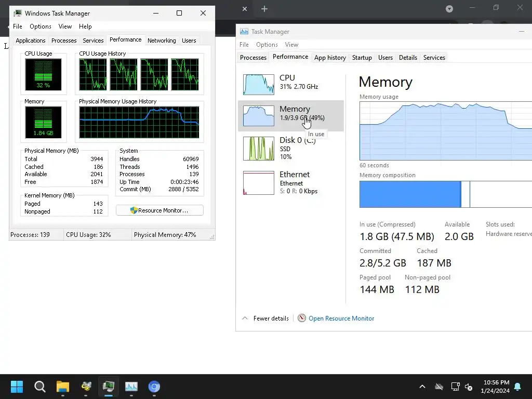532x399 pixels.
Task: Click the Open Resource Monitor gauge icon
Action: (x=302, y=318)
